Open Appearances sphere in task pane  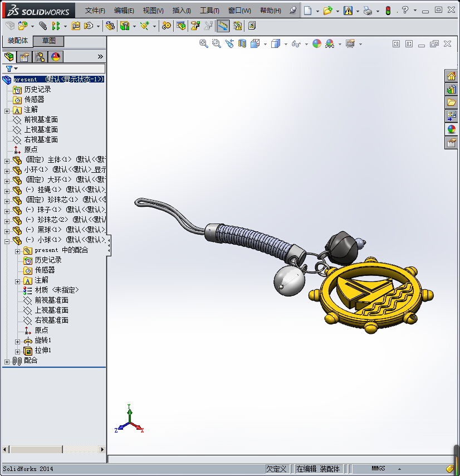[x=452, y=129]
